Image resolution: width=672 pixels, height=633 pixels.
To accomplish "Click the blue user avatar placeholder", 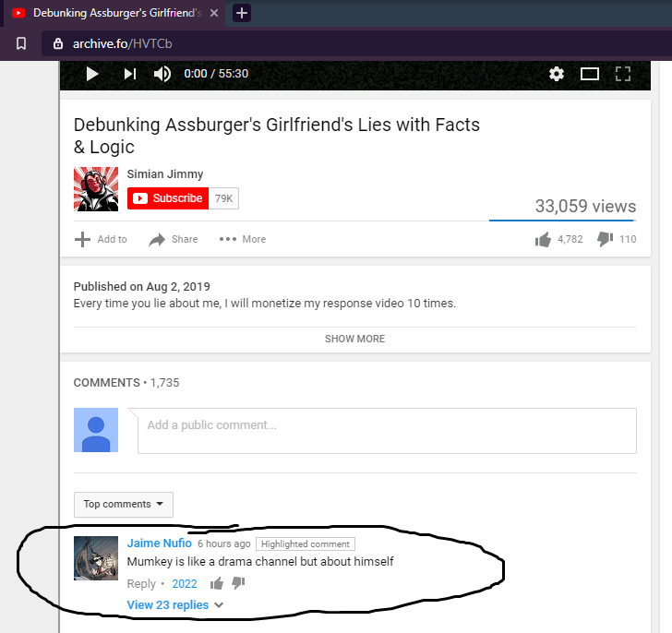I will (x=96, y=430).
